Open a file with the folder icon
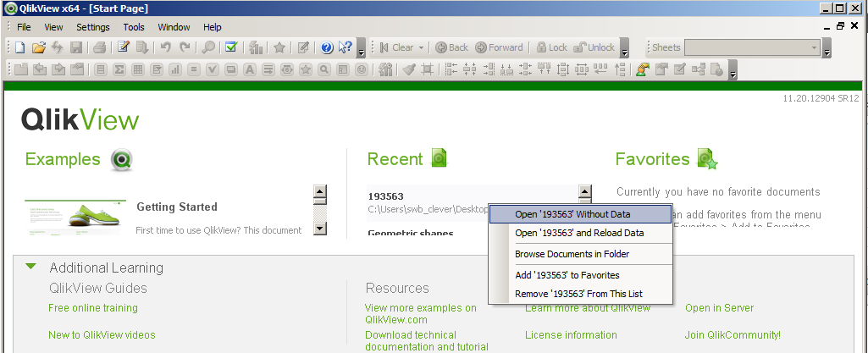Image resolution: width=868 pixels, height=353 pixels. (38, 47)
